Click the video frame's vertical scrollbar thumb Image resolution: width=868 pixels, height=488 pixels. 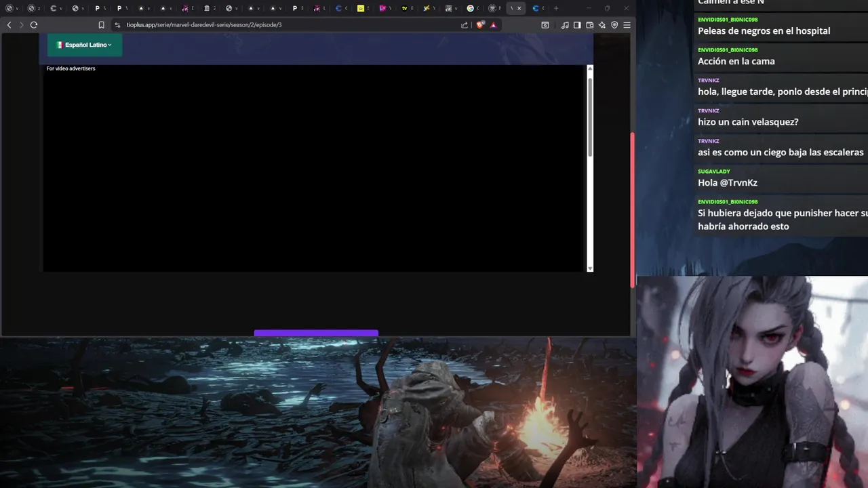pyautogui.click(x=590, y=117)
